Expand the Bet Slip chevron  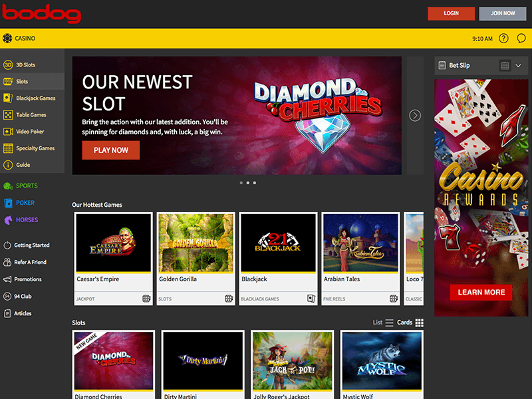click(518, 65)
